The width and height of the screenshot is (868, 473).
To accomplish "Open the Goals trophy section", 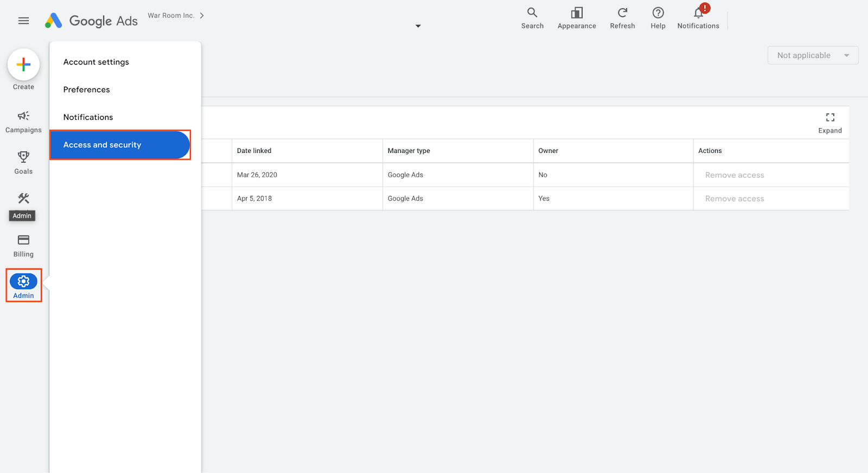I will 23,163.
